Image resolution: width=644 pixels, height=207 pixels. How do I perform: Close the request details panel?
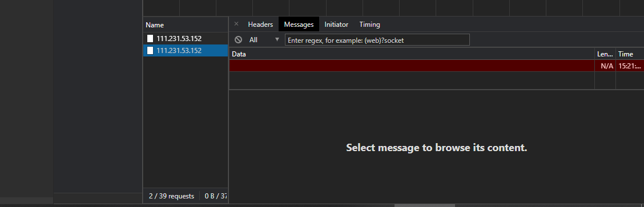click(x=236, y=24)
